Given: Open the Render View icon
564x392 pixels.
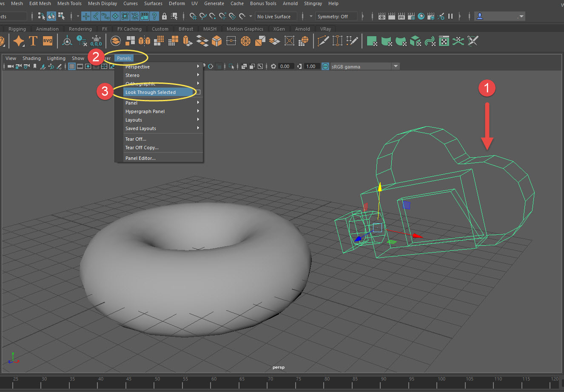Looking at the screenshot, I should click(x=382, y=16).
